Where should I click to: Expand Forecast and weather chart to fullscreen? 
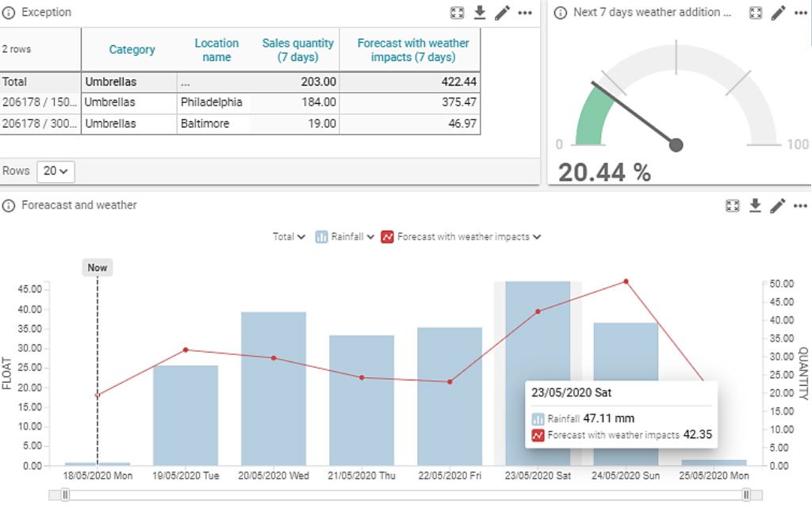(733, 205)
